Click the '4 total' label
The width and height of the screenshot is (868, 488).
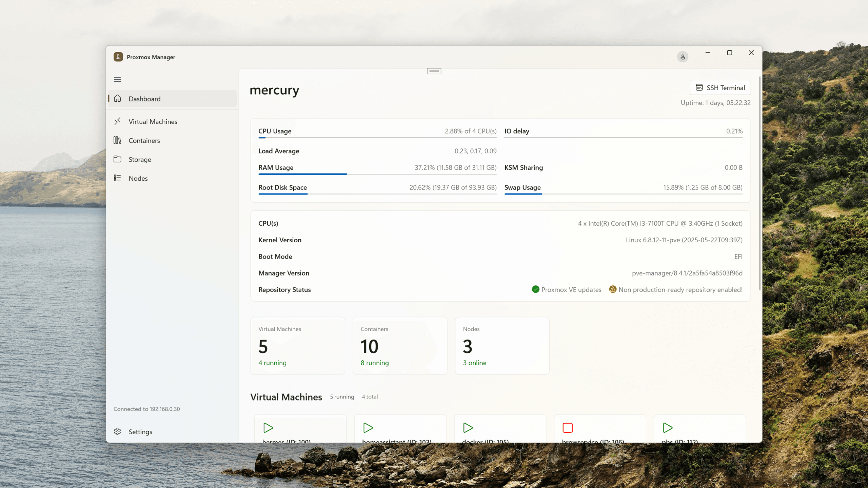(x=370, y=396)
